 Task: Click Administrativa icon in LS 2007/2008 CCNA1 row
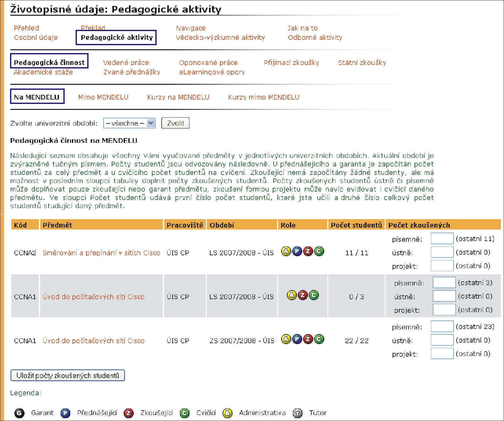292,295
